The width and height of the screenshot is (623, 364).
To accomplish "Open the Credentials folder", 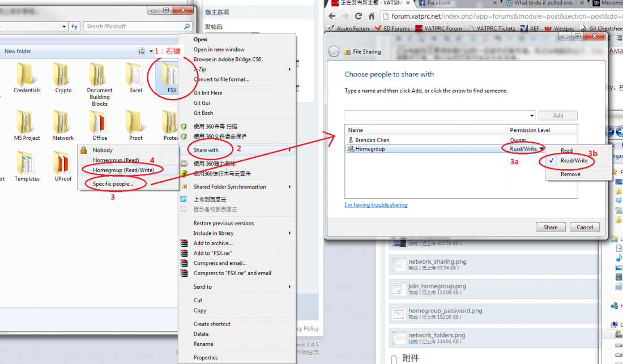I will [x=26, y=75].
